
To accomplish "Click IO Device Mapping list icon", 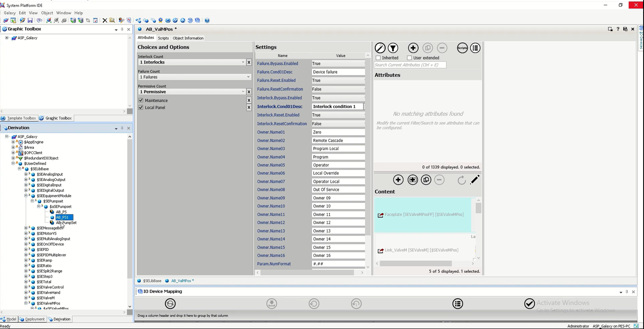I will (458, 304).
